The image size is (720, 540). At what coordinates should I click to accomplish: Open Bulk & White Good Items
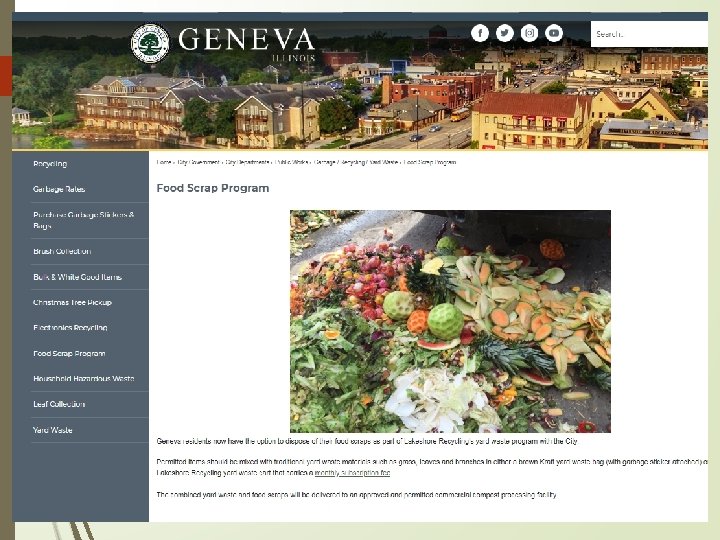coord(78,277)
